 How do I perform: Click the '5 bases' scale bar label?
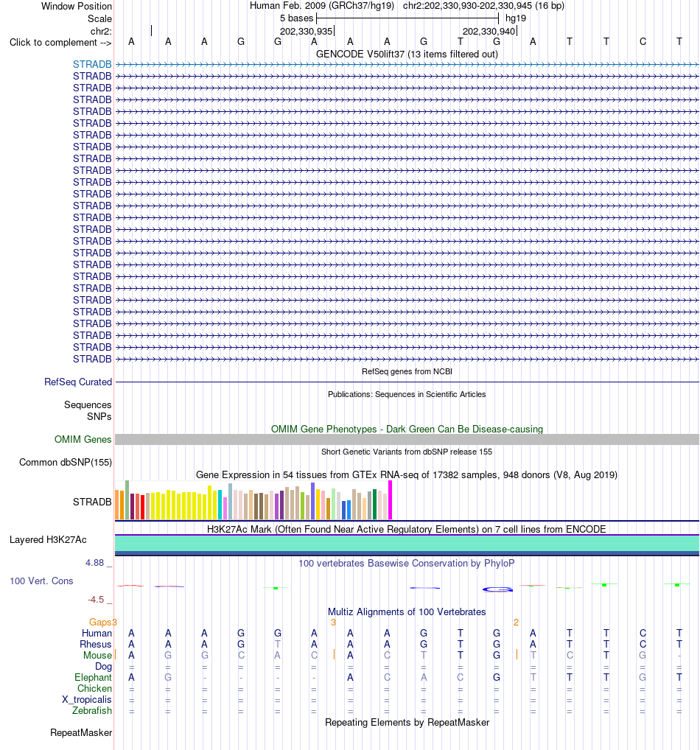point(297,18)
